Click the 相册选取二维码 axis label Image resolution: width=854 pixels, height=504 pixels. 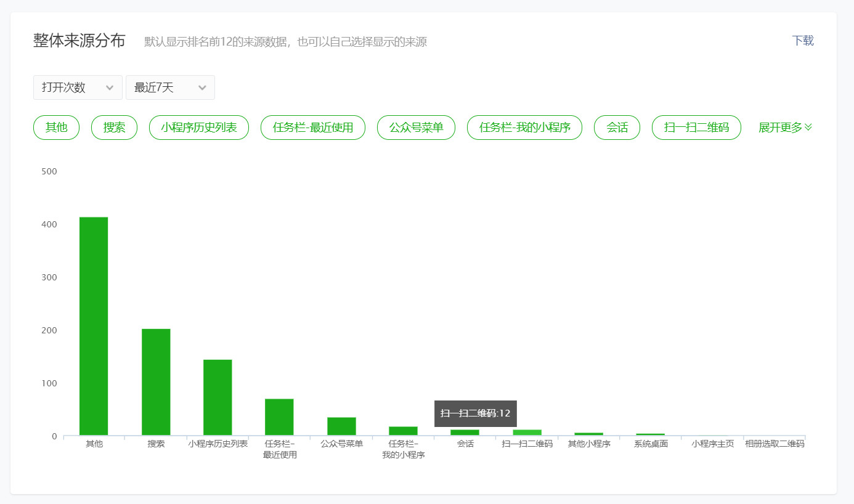775,444
